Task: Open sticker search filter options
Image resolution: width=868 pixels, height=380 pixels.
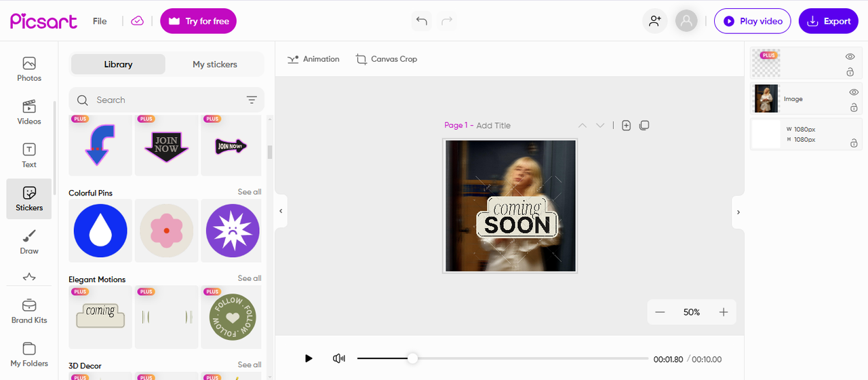Action: pos(252,100)
